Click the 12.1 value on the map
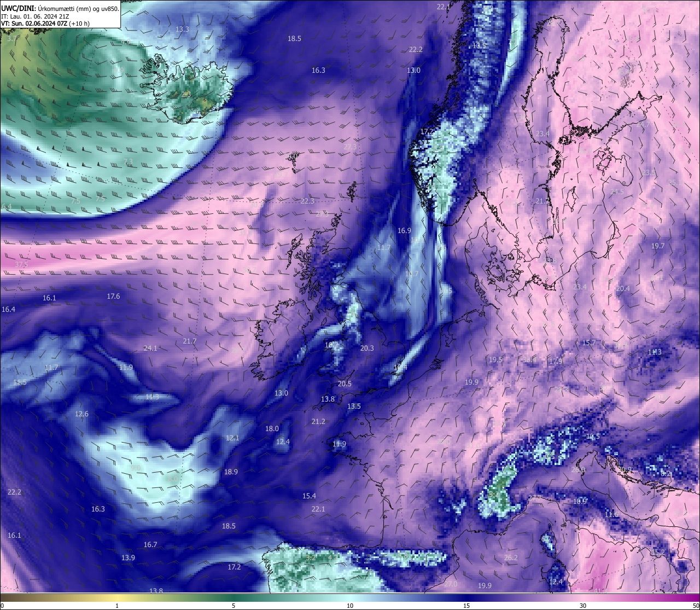The height and width of the screenshot is (610, 700). pyautogui.click(x=232, y=438)
